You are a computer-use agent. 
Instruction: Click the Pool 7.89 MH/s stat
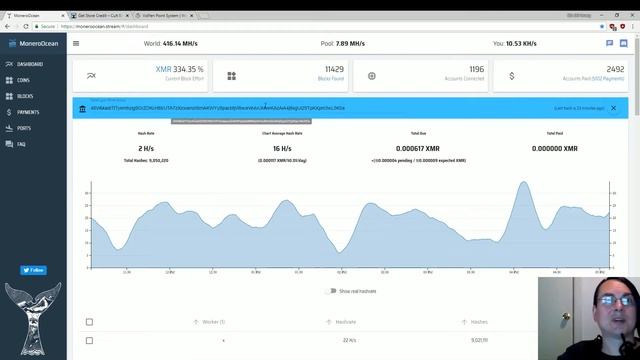342,43
